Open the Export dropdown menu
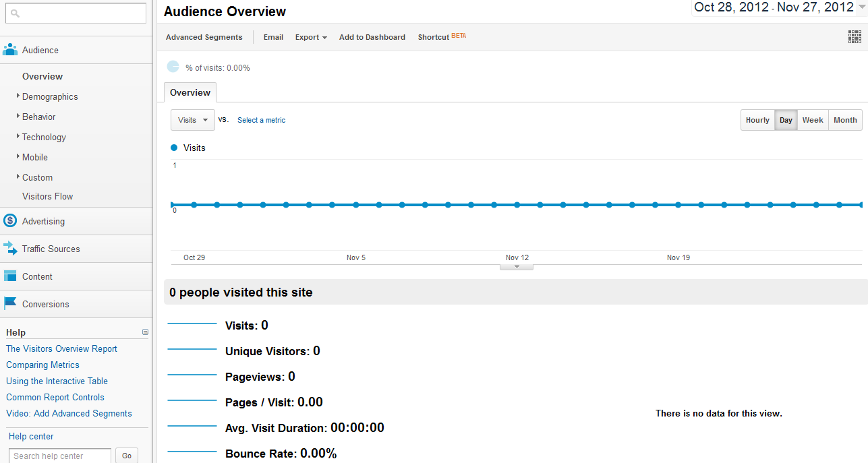The width and height of the screenshot is (868, 463). (x=311, y=37)
